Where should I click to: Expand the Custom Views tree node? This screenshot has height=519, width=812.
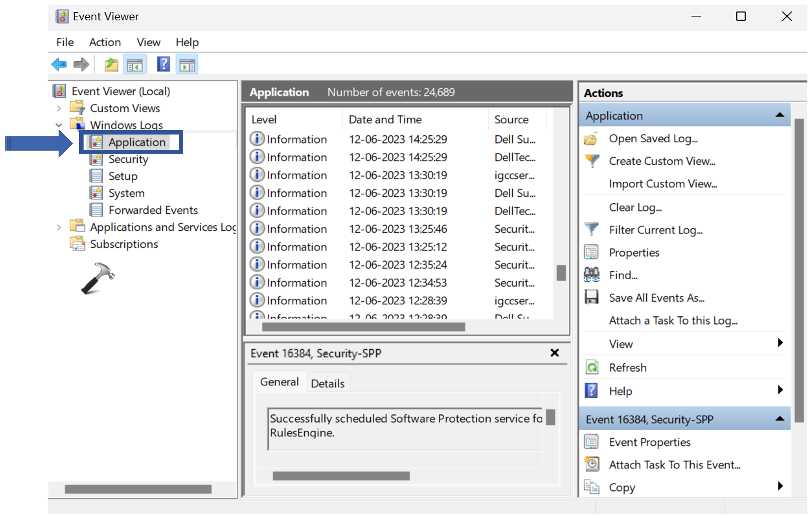point(59,108)
